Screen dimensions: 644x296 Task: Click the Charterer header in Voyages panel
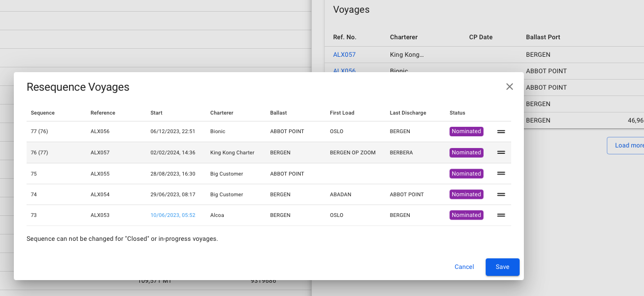403,37
